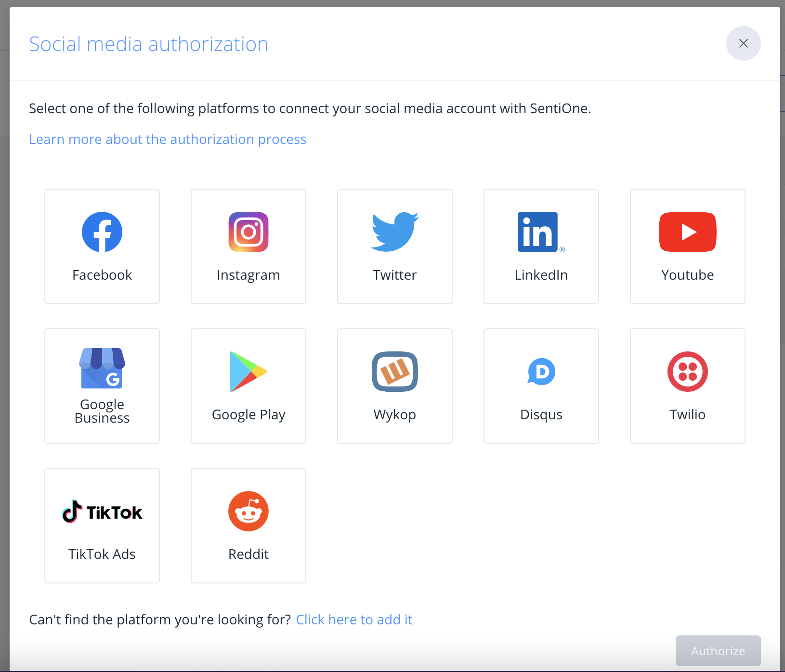The width and height of the screenshot is (785, 672).
Task: Pick the Google Play triangle icon
Action: pos(249,372)
